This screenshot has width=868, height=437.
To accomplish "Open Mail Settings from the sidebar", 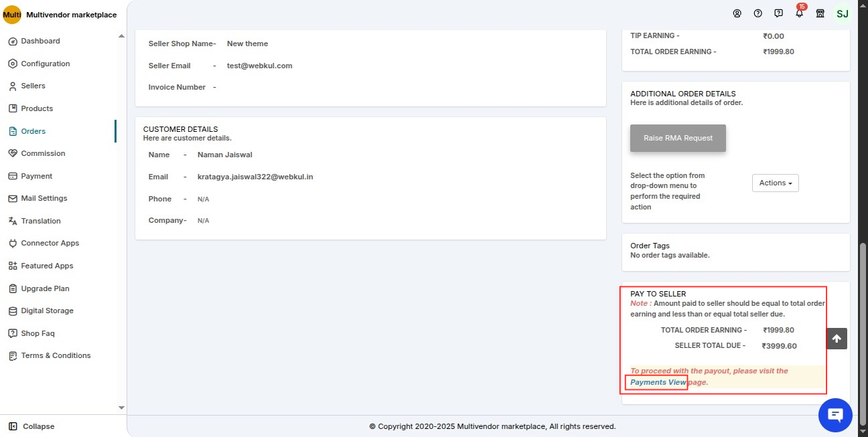I will pos(14,198).
